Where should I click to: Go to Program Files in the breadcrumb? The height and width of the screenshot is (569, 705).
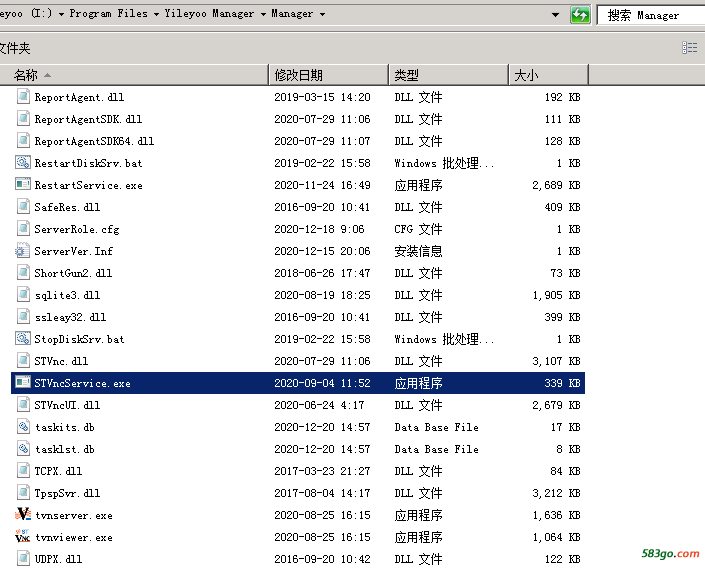tap(108, 13)
